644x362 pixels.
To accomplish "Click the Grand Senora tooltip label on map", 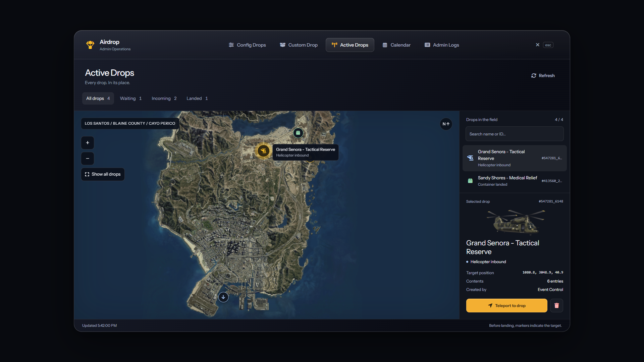I will 306,152.
